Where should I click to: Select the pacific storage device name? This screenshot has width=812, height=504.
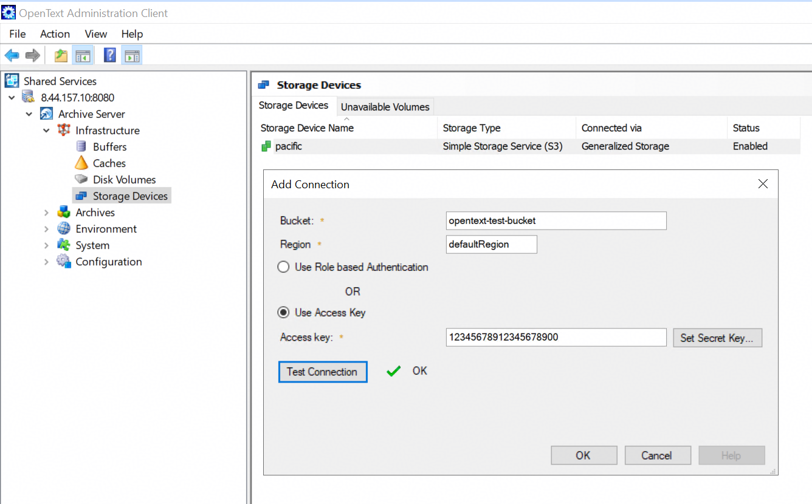click(x=289, y=146)
